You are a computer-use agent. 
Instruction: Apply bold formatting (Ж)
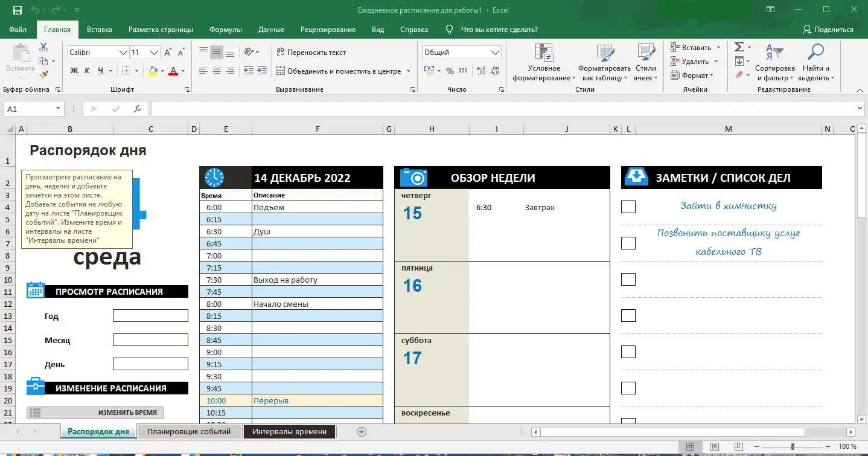[74, 71]
